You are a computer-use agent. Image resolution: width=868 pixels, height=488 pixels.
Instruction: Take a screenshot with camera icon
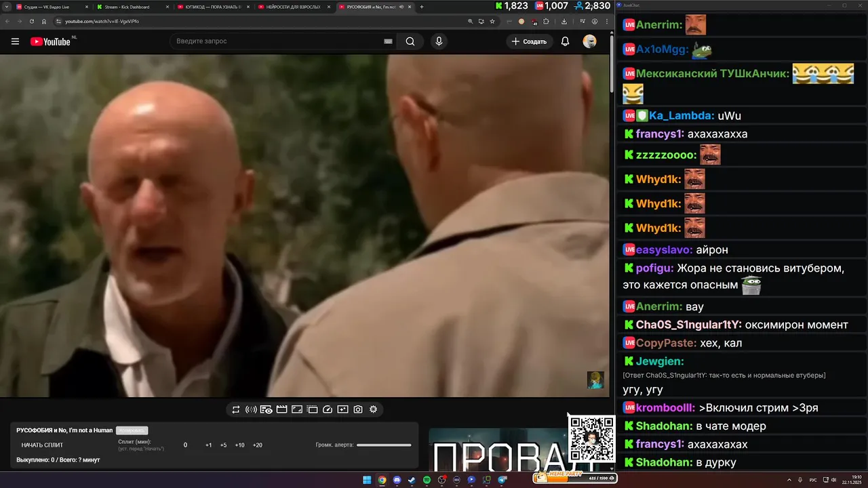pos(358,409)
